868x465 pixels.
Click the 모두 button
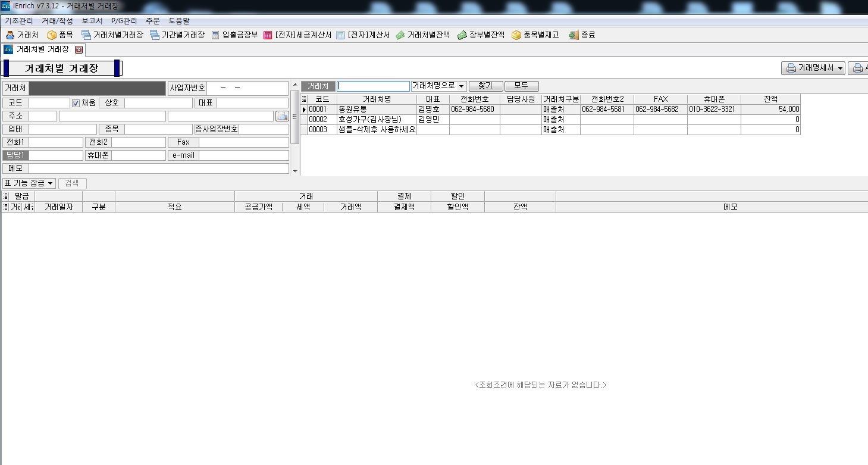[x=521, y=86]
